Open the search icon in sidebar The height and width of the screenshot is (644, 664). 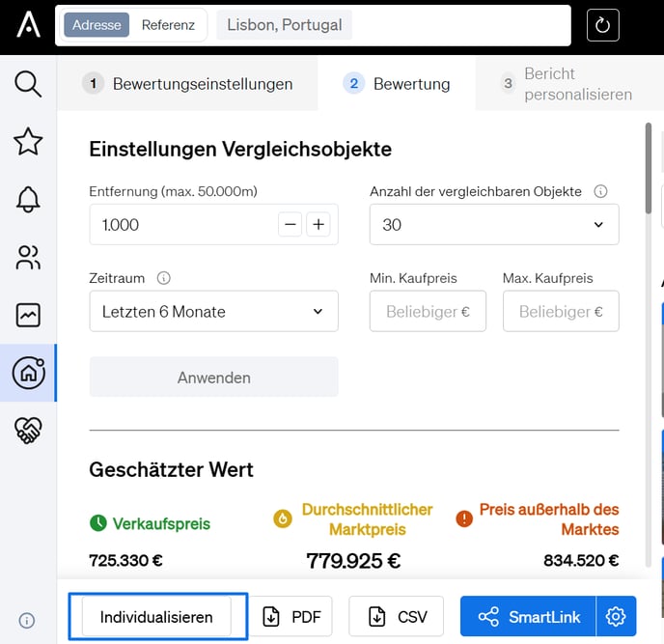pos(28,84)
